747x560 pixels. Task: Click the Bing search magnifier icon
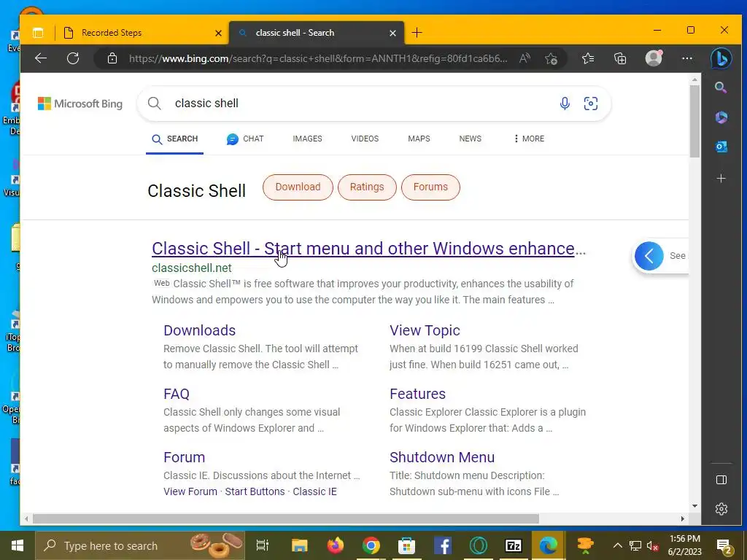tap(154, 104)
